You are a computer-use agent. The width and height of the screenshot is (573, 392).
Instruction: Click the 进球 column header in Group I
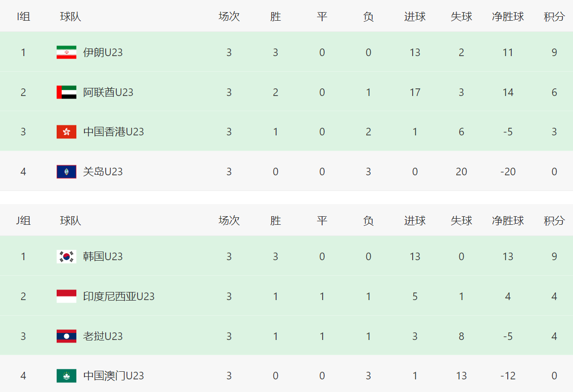pos(415,17)
